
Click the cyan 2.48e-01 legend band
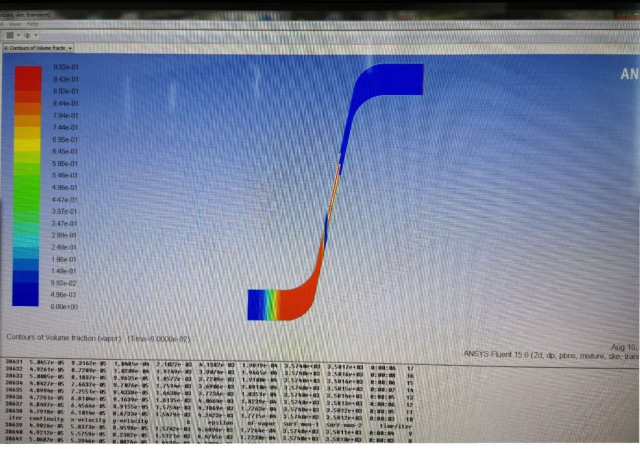(27, 246)
